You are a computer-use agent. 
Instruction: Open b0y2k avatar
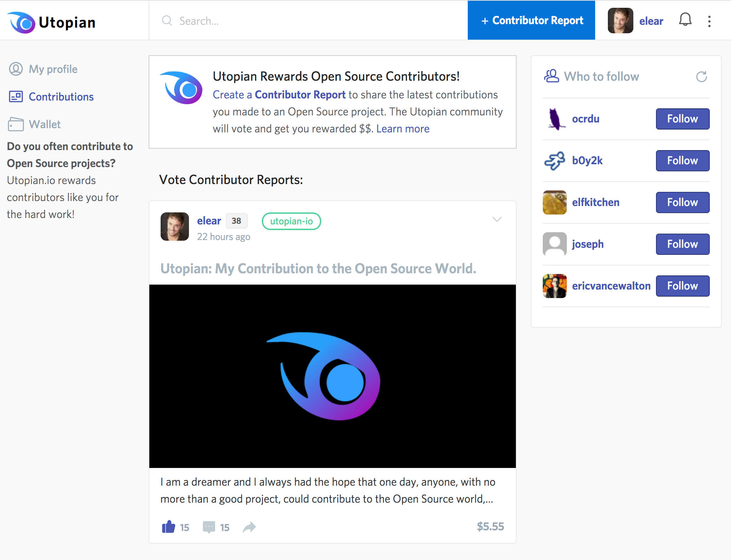click(555, 161)
